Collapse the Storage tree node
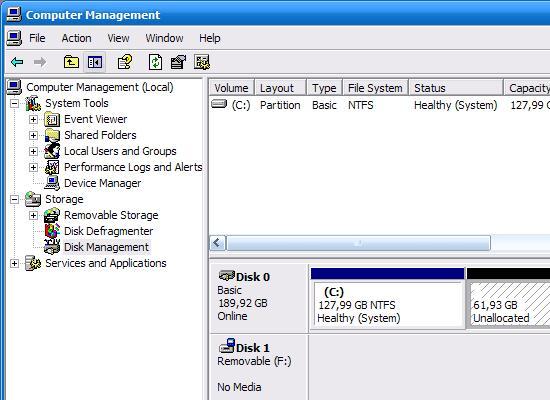The width and height of the screenshot is (550, 400). click(14, 199)
